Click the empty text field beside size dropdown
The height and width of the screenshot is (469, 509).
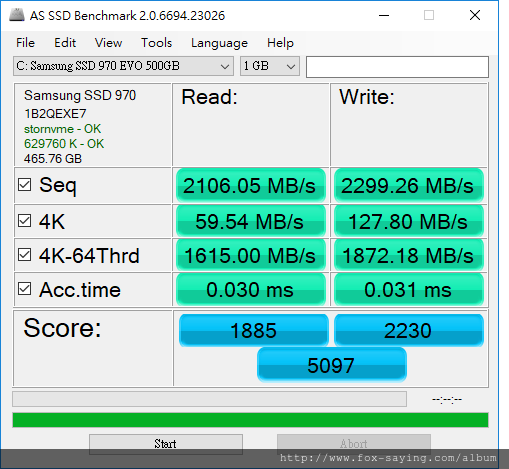click(x=397, y=67)
